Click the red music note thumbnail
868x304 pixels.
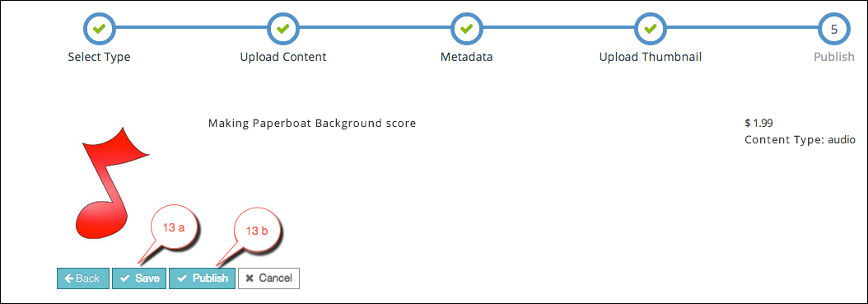pos(110,183)
